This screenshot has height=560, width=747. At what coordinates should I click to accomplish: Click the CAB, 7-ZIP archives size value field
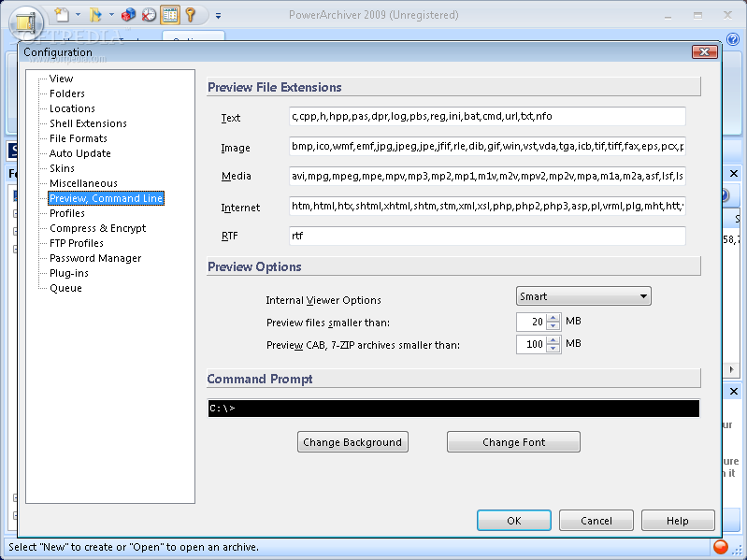click(531, 344)
